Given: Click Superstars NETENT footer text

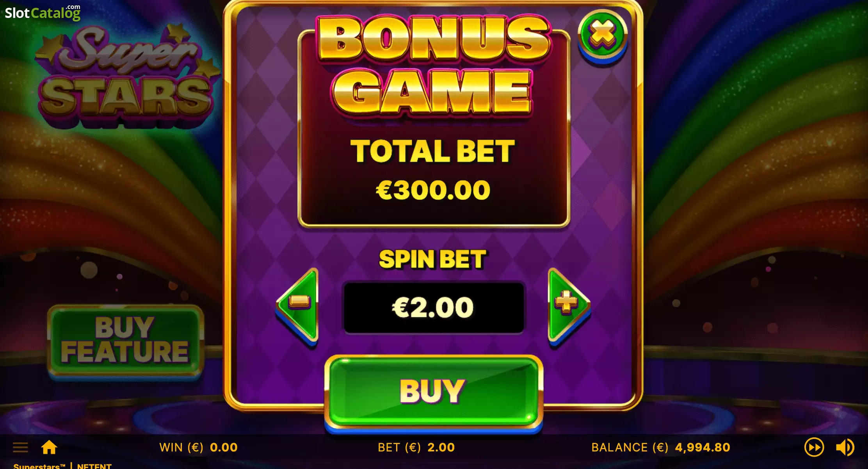Looking at the screenshot, I should pyautogui.click(x=62, y=466).
